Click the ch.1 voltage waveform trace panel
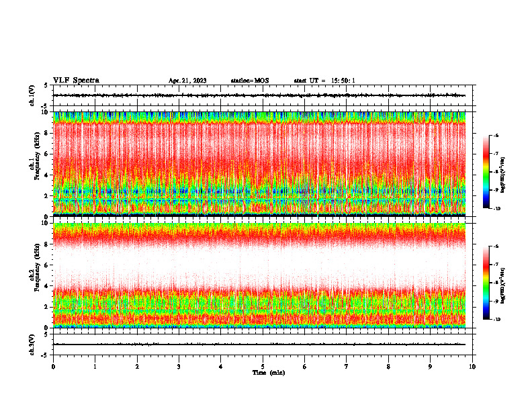This screenshot has width=532, height=411. point(263,95)
